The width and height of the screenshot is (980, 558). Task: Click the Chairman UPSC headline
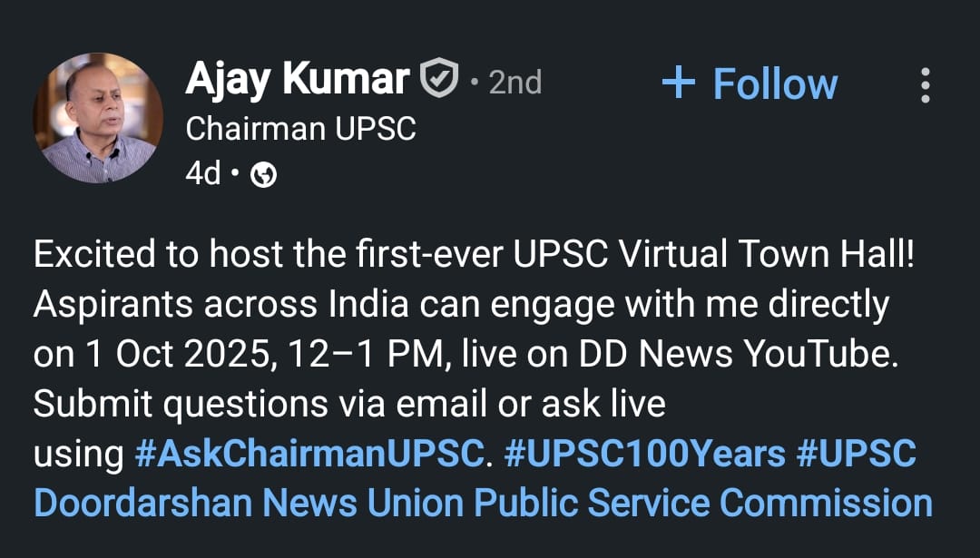point(300,129)
